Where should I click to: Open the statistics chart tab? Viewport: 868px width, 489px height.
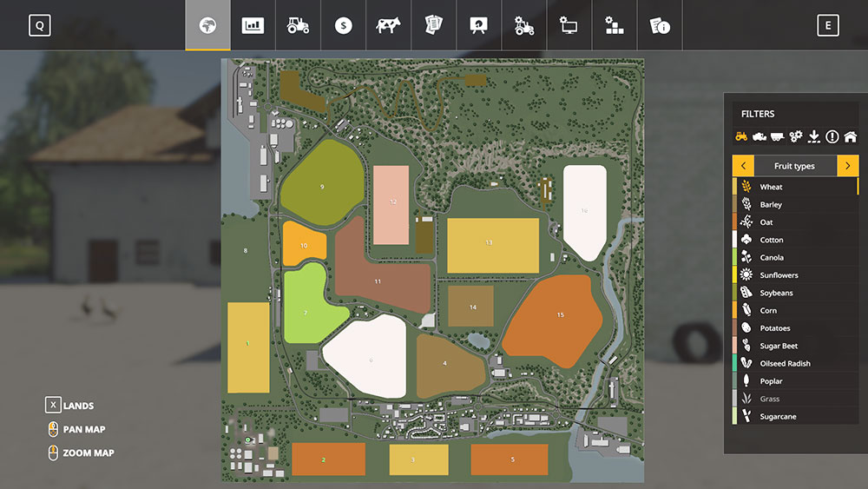(253, 25)
